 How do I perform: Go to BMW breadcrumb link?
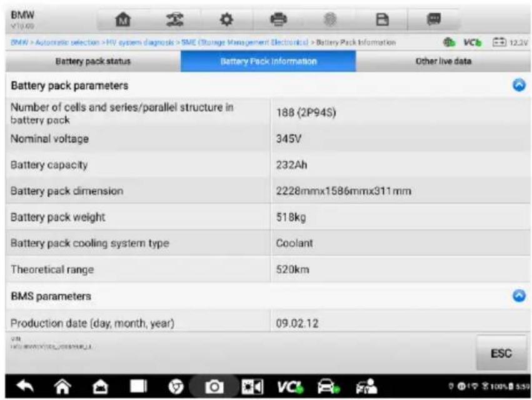pyautogui.click(x=19, y=42)
